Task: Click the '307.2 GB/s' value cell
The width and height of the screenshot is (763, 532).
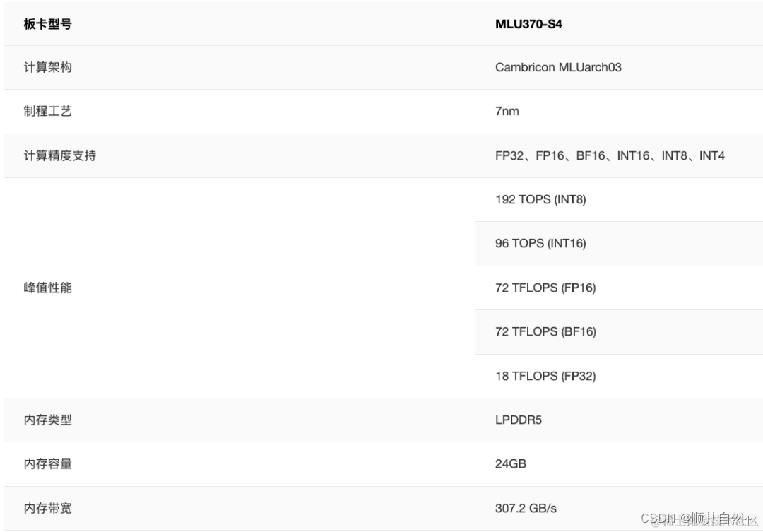Action: [x=526, y=508]
